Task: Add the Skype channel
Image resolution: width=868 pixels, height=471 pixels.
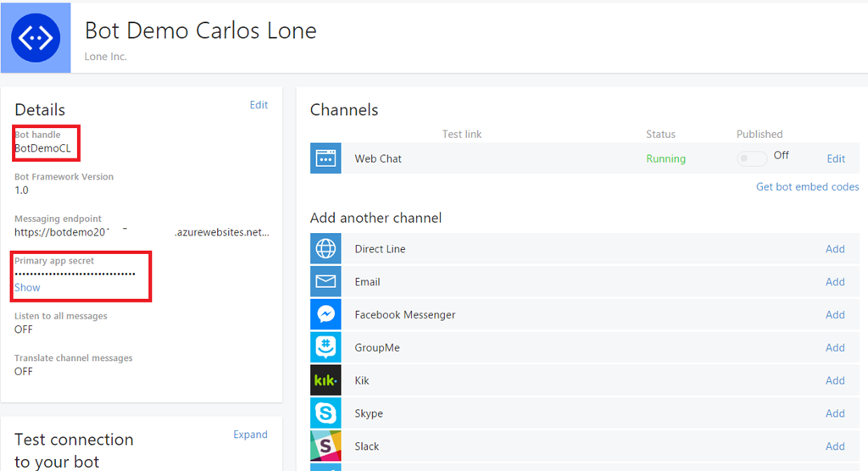Action: tap(835, 413)
